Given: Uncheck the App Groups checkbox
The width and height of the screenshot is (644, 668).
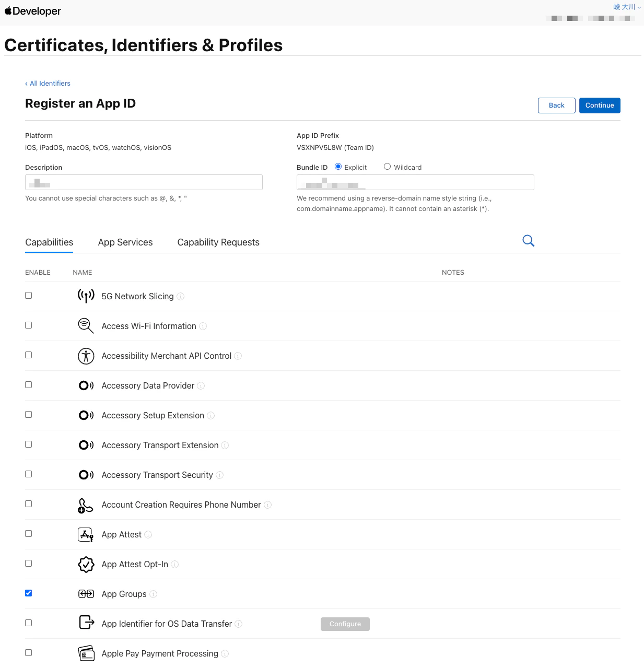Looking at the screenshot, I should click(29, 593).
